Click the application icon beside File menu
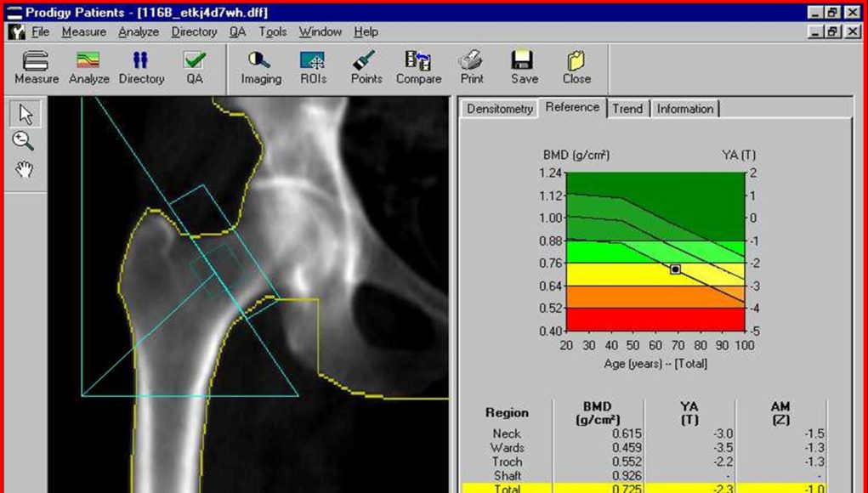This screenshot has height=493, width=868. tap(17, 32)
